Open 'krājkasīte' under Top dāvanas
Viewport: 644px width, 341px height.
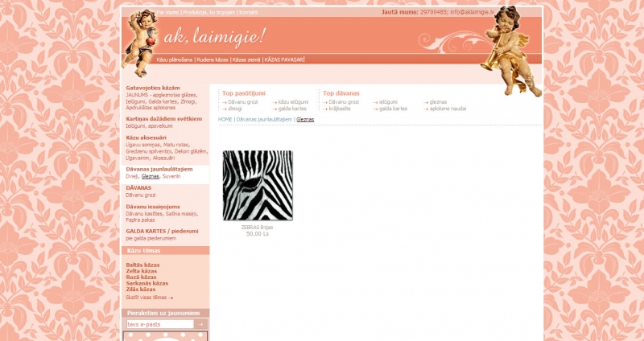(x=339, y=109)
